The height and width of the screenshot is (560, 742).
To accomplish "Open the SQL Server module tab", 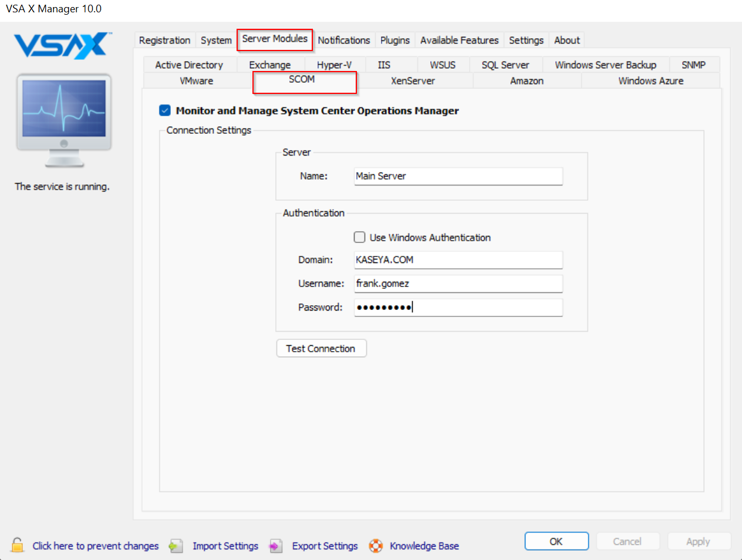I will tap(505, 65).
